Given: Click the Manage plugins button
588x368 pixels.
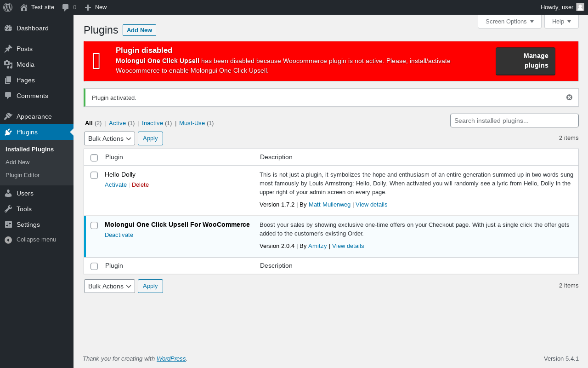Looking at the screenshot, I should 526,61.
